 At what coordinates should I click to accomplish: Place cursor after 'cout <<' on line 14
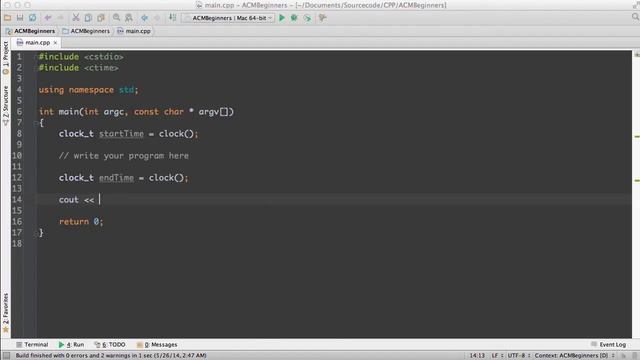click(100, 200)
